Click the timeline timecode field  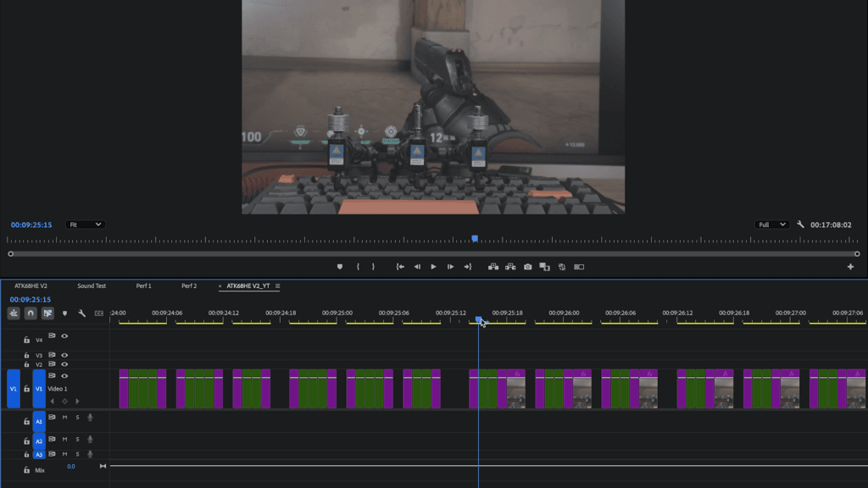[x=31, y=299]
